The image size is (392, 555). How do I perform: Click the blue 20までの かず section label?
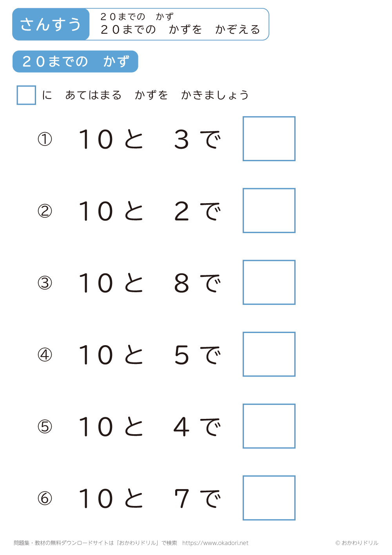[75, 62]
